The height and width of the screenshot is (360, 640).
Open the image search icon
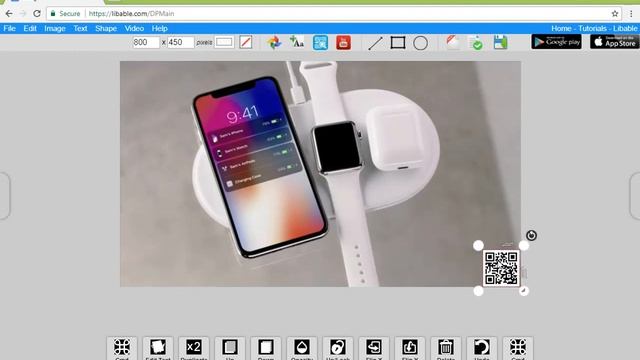click(x=320, y=42)
